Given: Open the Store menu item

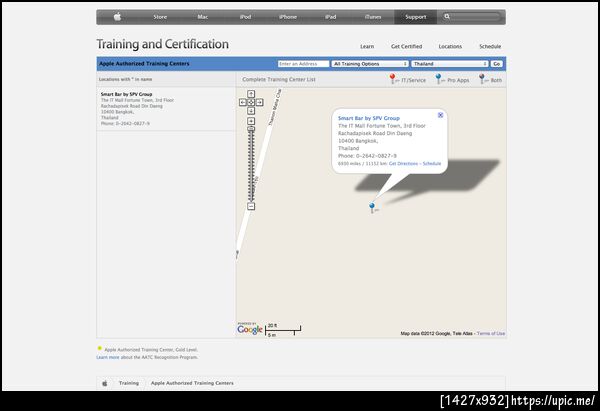Looking at the screenshot, I should click(160, 17).
